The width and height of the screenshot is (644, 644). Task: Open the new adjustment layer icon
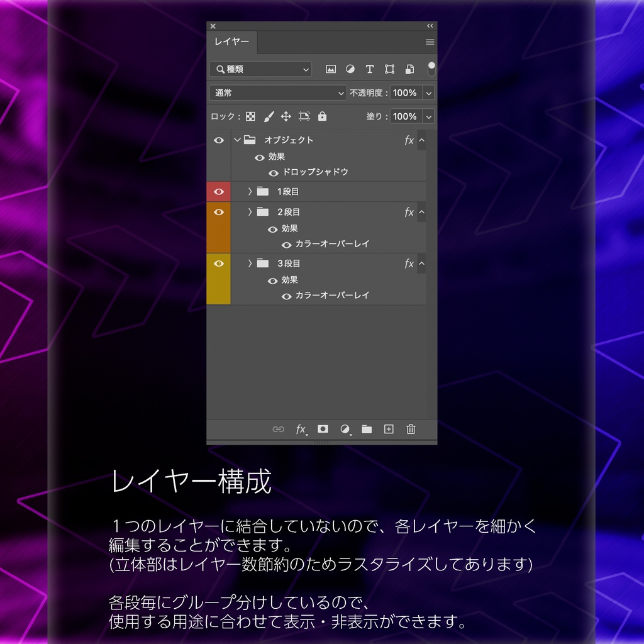pyautogui.click(x=345, y=430)
